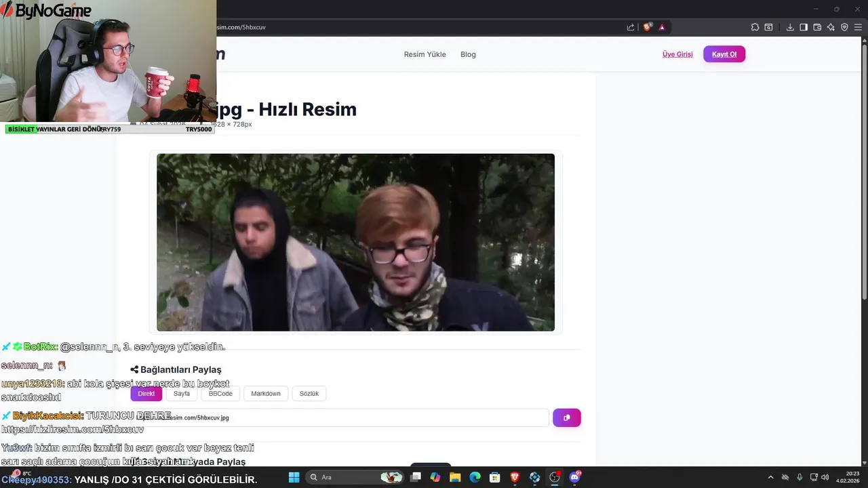Open File Explorer from the taskbar
868x488 pixels.
pyautogui.click(x=455, y=477)
